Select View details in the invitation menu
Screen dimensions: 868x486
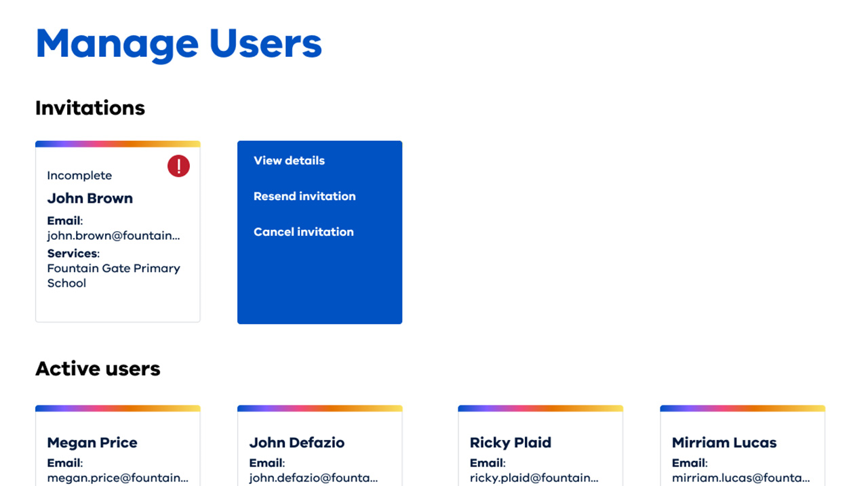coord(289,161)
